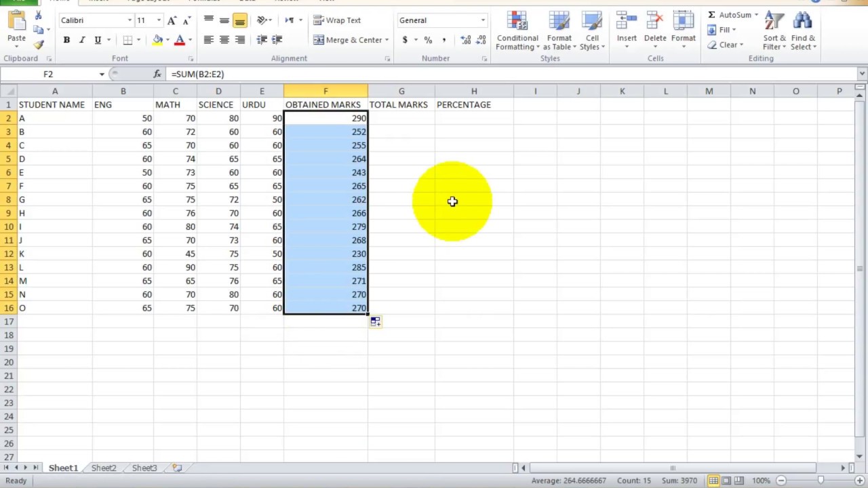Switch to Page Layout view in status bar

[726, 481]
